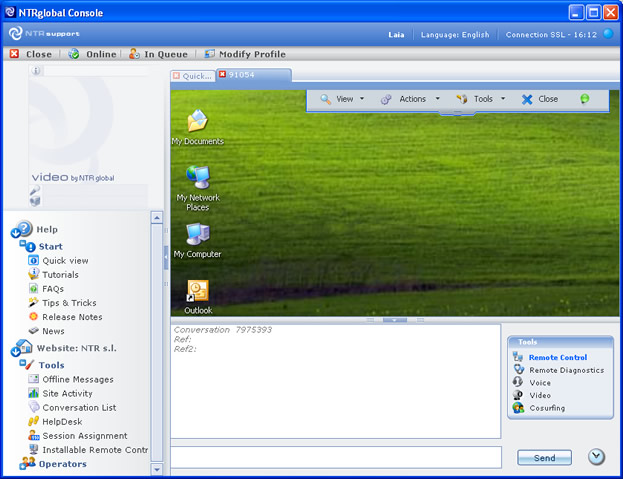
Task: Switch to the 91054 session tab
Action: [x=241, y=75]
